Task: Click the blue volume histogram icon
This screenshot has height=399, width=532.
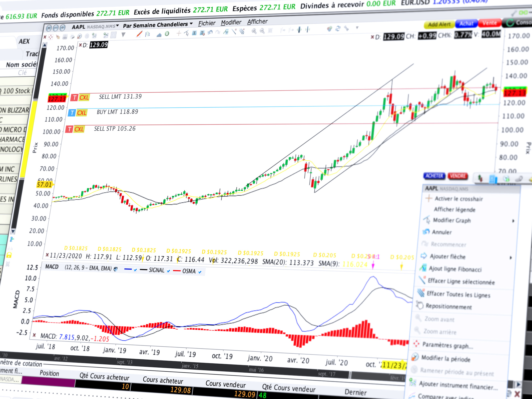Action: [x=159, y=35]
